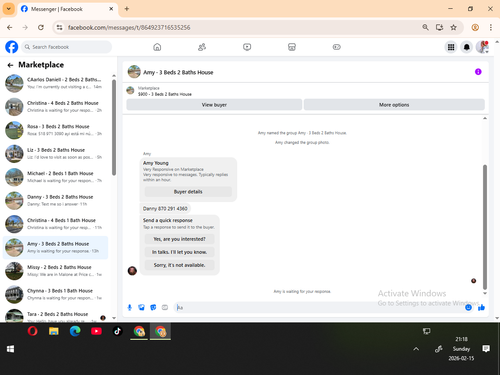The image size is (500, 375).
Task: Select the Messenger | Facebook tab
Action: pos(67,9)
